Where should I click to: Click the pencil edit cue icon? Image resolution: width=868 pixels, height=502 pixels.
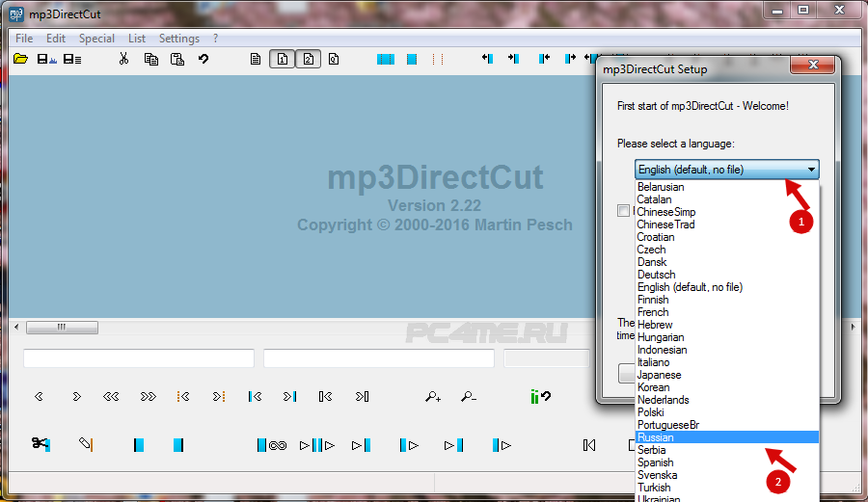pyautogui.click(x=85, y=444)
